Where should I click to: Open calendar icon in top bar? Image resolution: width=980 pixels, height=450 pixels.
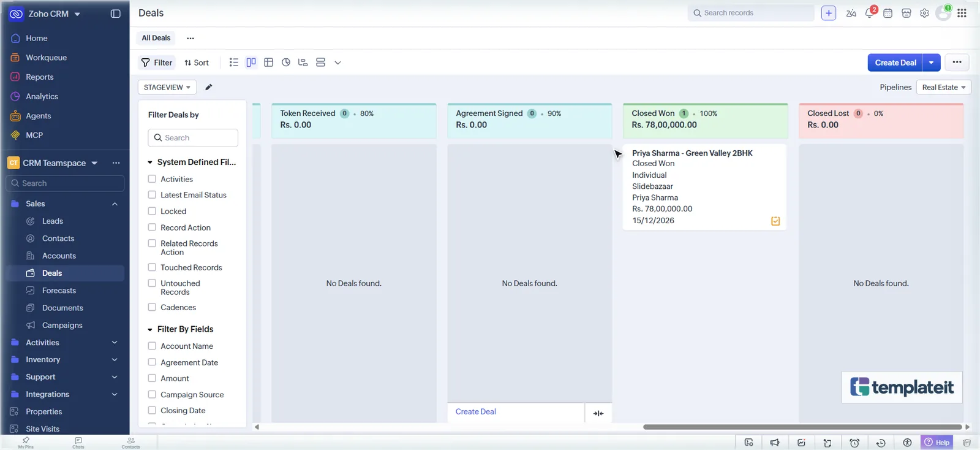click(888, 13)
